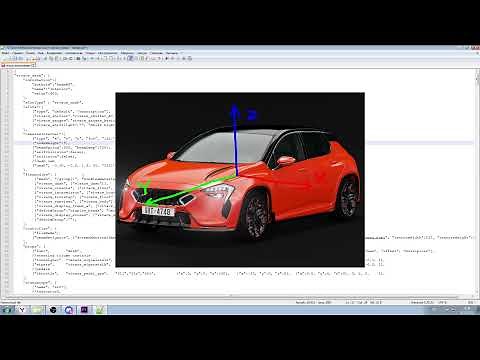480x360 pixels.
Task: Open the Инструменты menu
Action: click(108, 53)
